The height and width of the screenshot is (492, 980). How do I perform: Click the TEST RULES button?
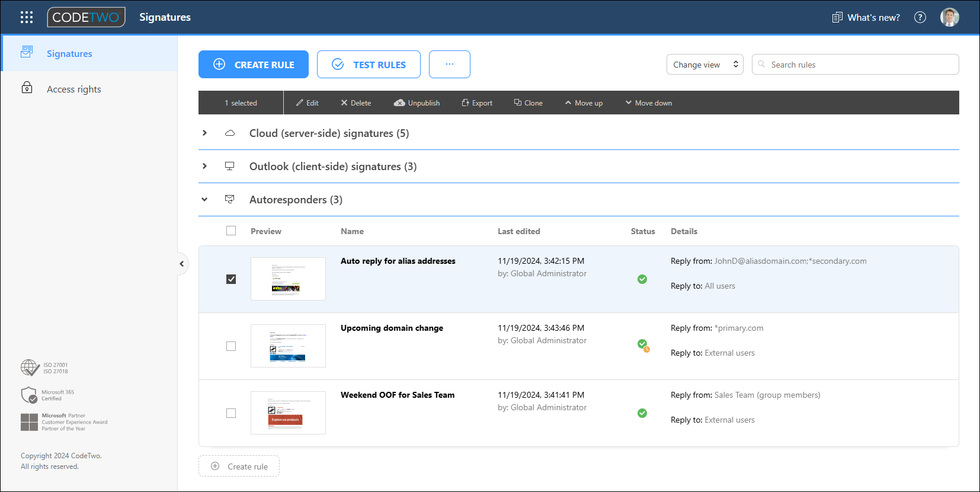click(x=369, y=65)
